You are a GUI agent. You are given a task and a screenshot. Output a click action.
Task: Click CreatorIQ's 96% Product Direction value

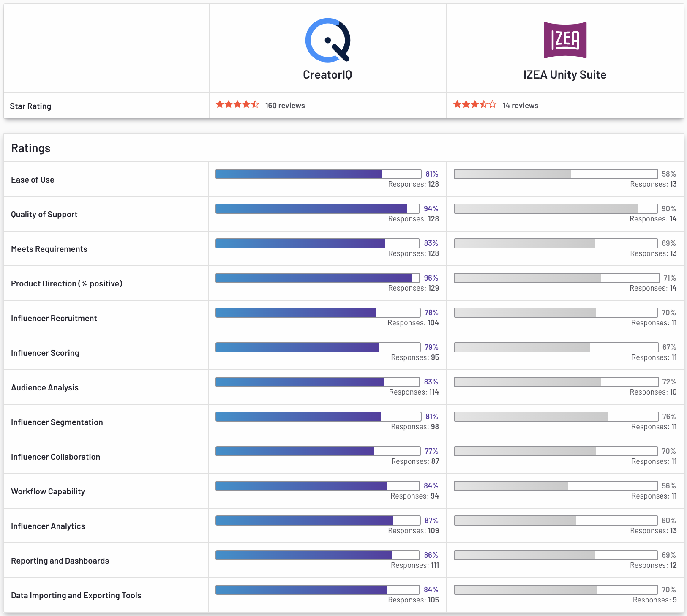click(x=431, y=278)
